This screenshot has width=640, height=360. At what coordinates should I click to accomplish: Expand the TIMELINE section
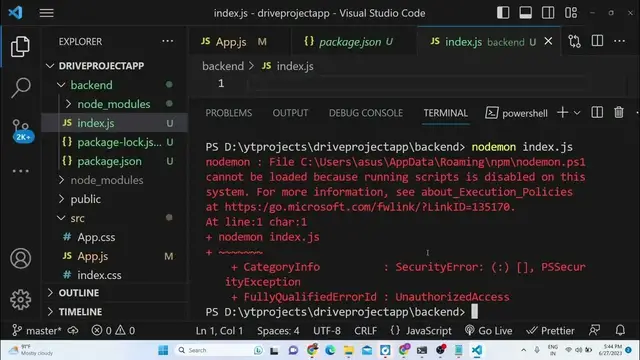(50, 312)
